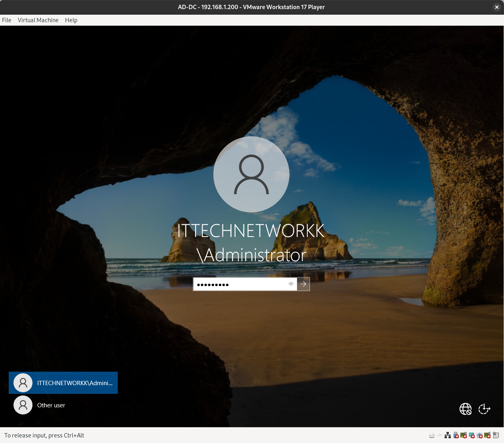Click the disconnected monitor device icon
This screenshot has height=443, width=504.
[471, 435]
